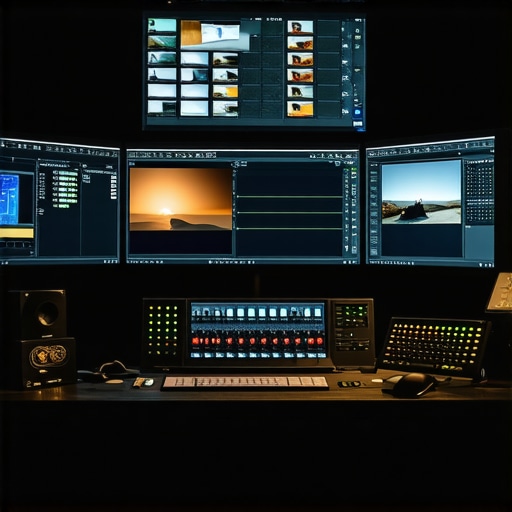Select the lowest green timeline track on the center monitor
Screen dimensions: 512x512
click(290, 228)
